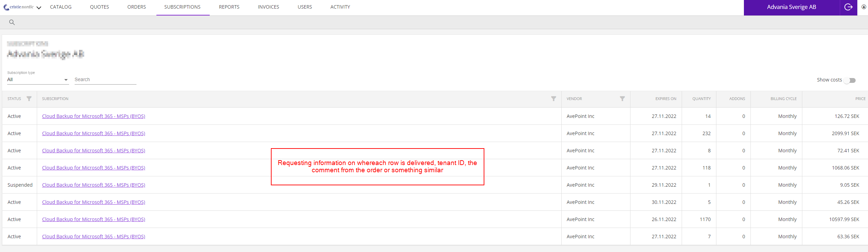Expand the chevron beside the cristie nordic logo
This screenshot has height=252, width=868.
(x=39, y=8)
